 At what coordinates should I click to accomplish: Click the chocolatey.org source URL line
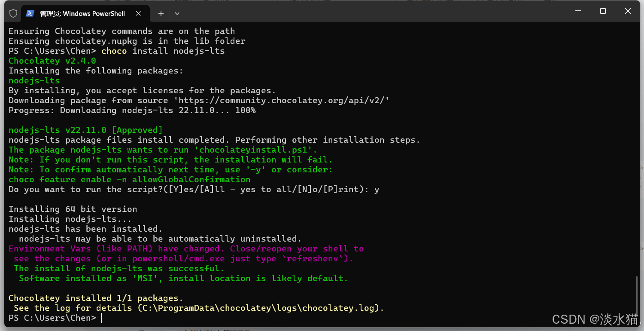click(x=199, y=101)
